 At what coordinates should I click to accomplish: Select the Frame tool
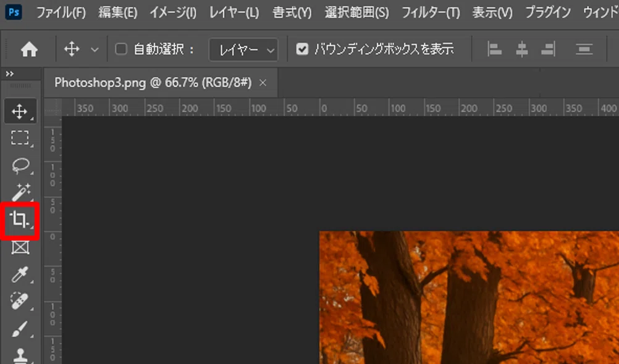point(20,247)
